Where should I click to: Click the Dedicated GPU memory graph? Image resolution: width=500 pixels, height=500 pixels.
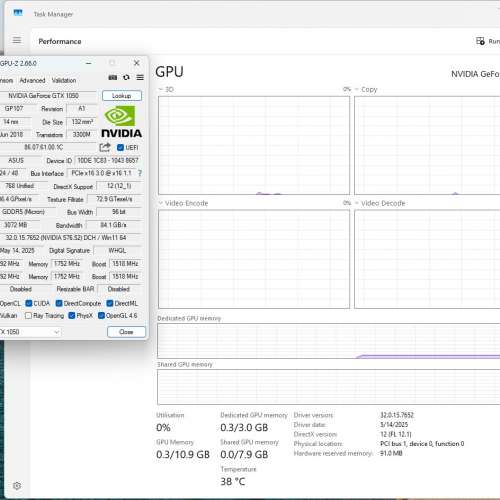[329, 341]
